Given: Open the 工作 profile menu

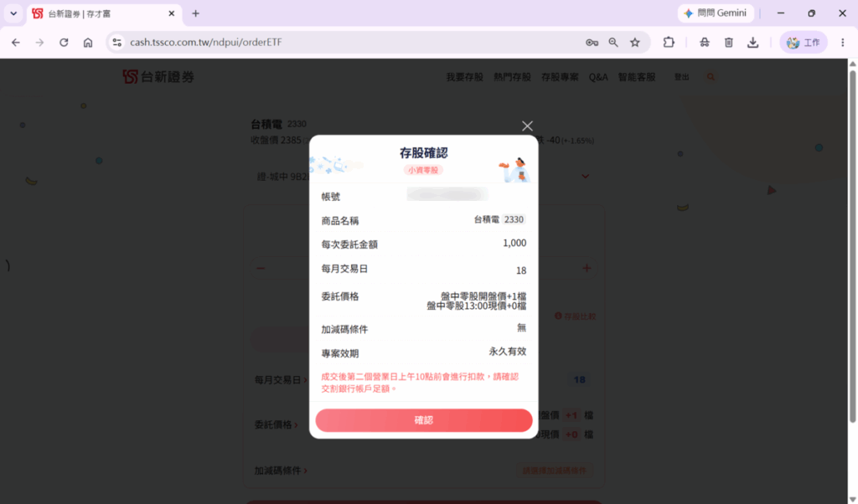Looking at the screenshot, I should pos(804,42).
